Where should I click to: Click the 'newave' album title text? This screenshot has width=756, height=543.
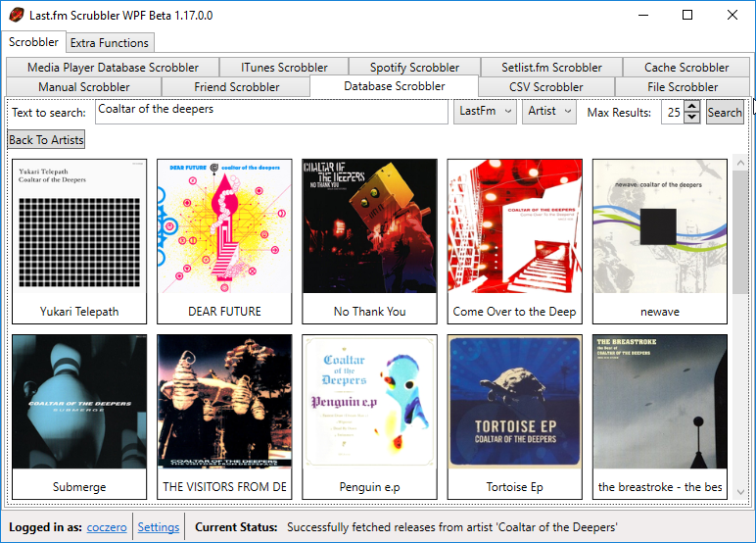click(x=660, y=312)
